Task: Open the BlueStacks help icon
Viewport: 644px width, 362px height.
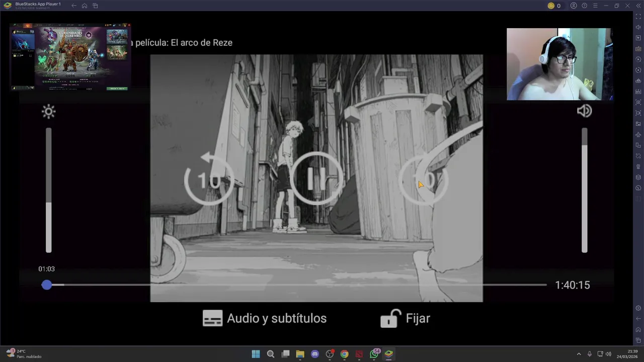Action: pos(584,6)
